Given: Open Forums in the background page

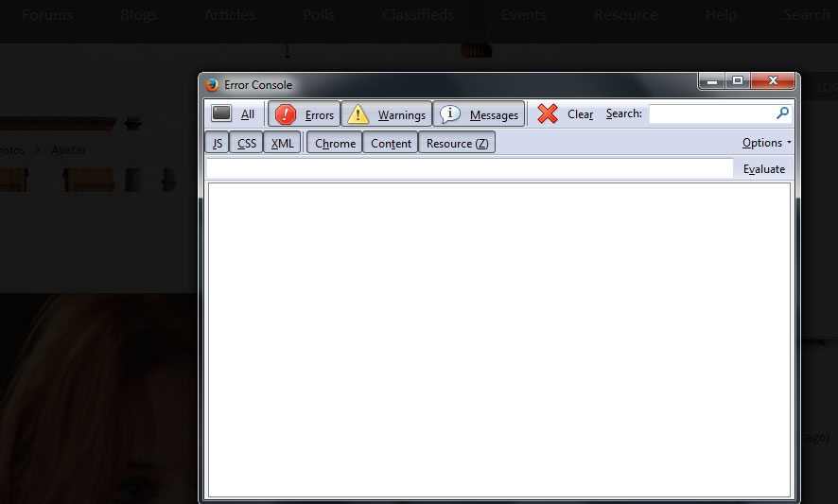Looking at the screenshot, I should click(x=47, y=14).
